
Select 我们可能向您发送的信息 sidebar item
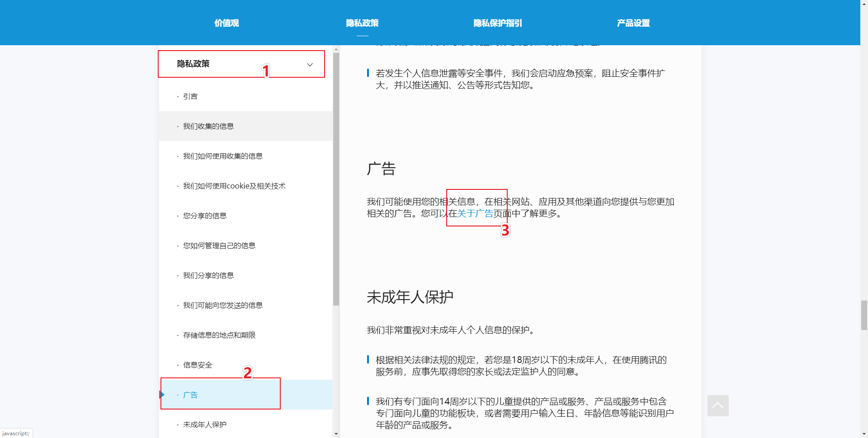click(x=245, y=305)
